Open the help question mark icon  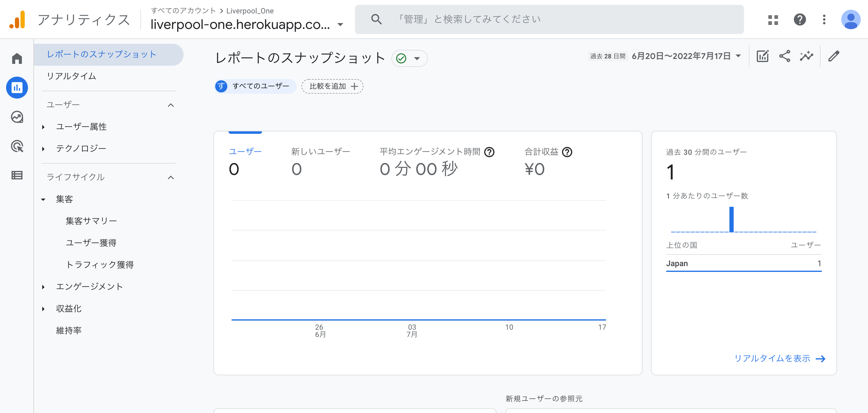800,19
